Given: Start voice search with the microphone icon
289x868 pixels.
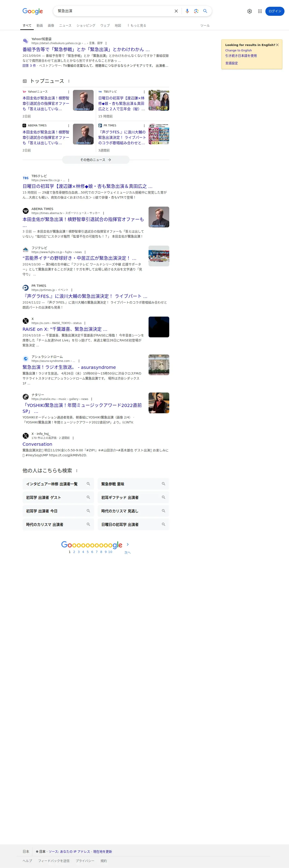Looking at the screenshot, I should [x=187, y=11].
